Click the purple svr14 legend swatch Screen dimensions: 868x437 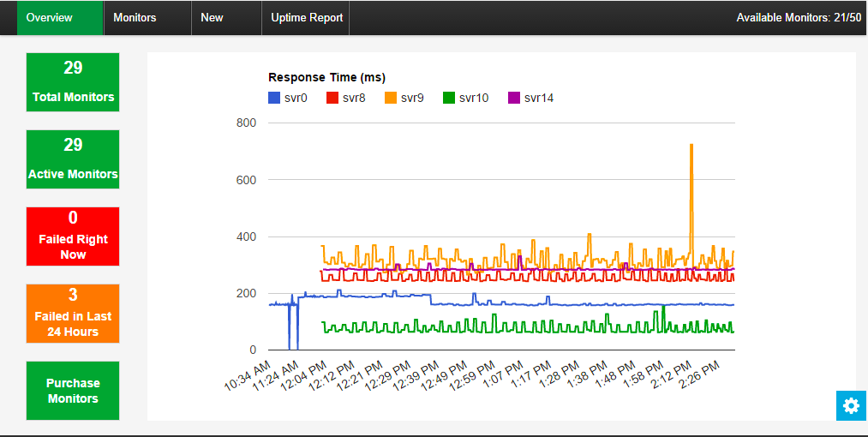(514, 99)
